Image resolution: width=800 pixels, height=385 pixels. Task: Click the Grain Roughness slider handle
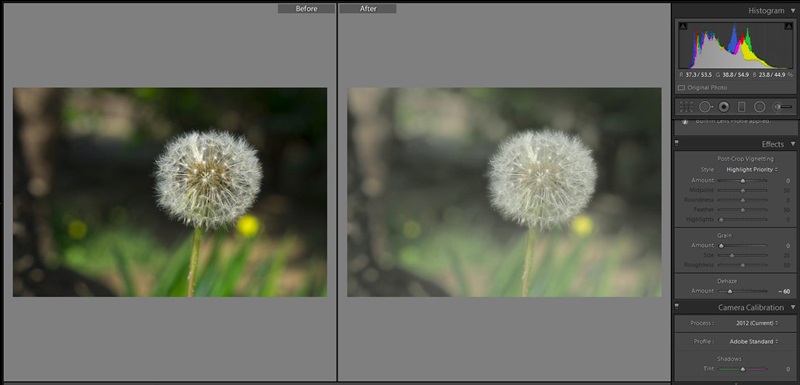742,265
